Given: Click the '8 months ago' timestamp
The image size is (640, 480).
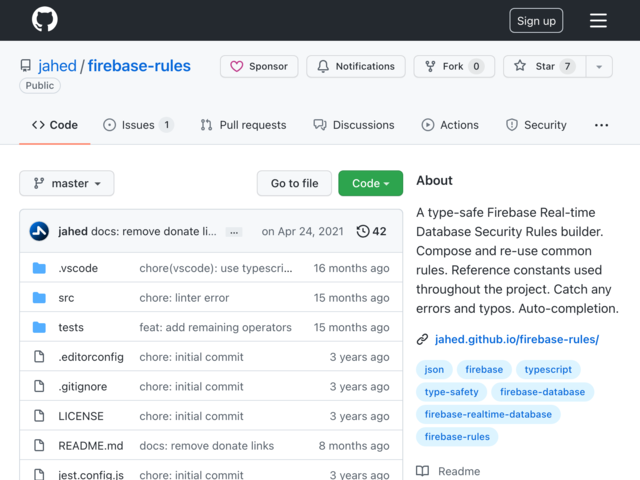Looking at the screenshot, I should pyautogui.click(x=354, y=446).
